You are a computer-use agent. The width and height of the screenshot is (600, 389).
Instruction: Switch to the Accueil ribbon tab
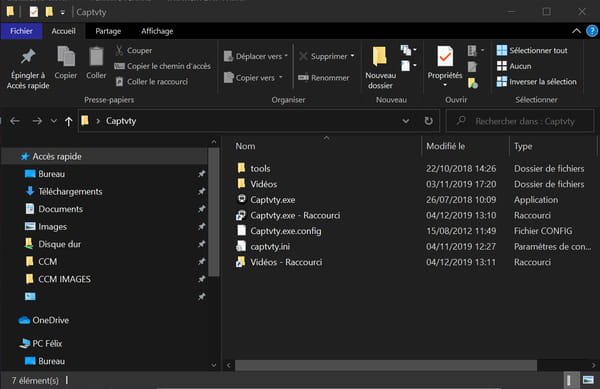(64, 31)
